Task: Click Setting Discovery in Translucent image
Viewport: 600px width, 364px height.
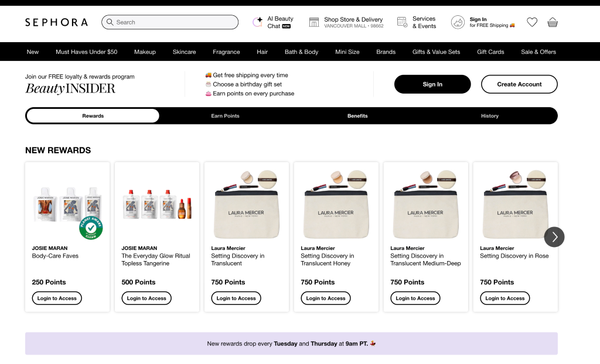Action: pos(247,205)
